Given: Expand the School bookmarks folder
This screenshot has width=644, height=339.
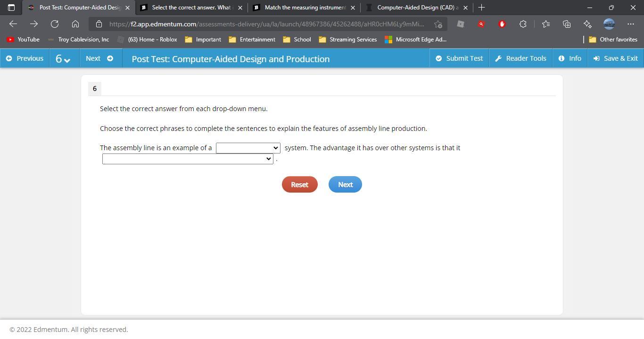Looking at the screenshot, I should (x=297, y=40).
